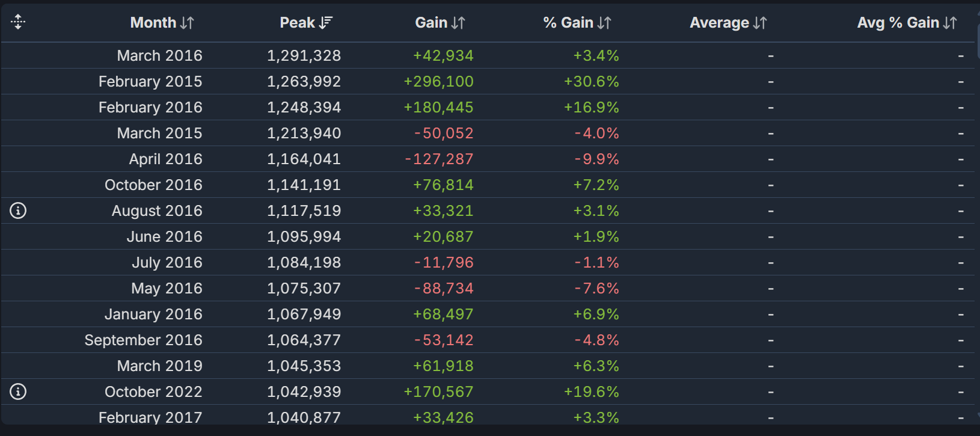Open the info icon beside October 2022

(18, 391)
